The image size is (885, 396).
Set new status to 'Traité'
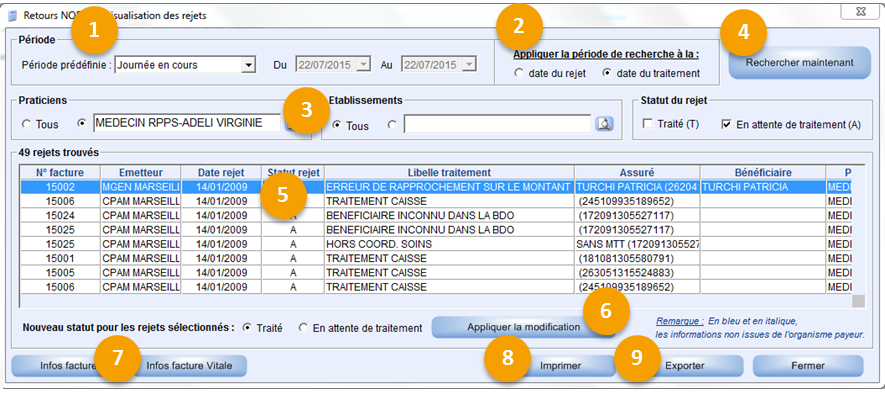[x=246, y=327]
